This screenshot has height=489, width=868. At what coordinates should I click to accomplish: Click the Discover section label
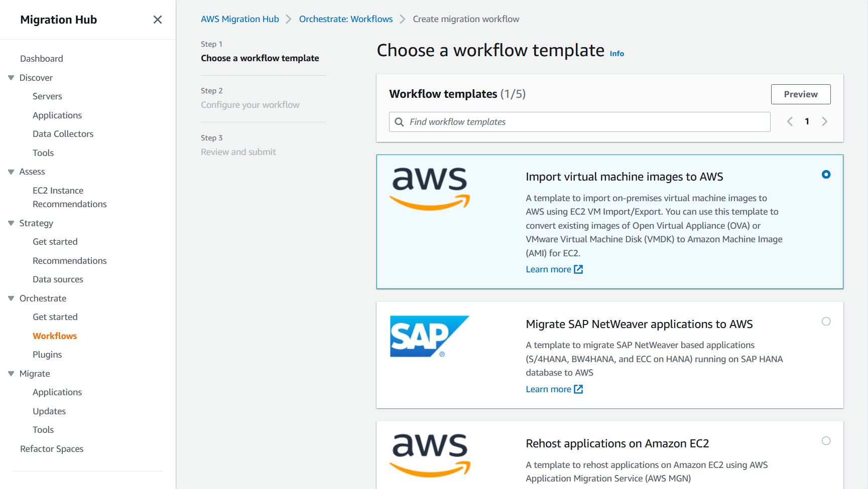(36, 78)
